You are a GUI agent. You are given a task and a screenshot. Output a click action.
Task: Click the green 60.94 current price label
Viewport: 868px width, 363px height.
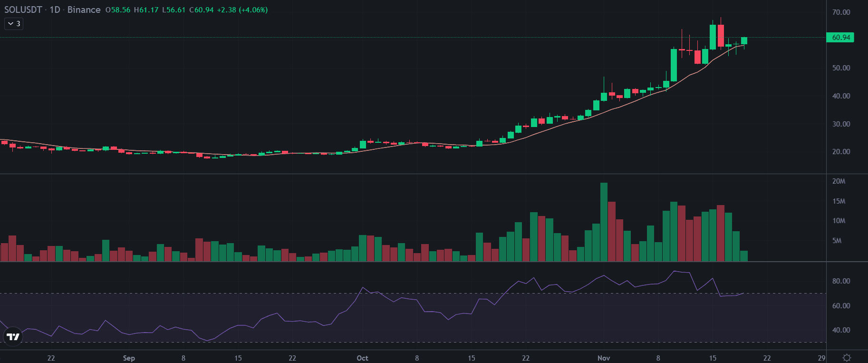click(840, 38)
